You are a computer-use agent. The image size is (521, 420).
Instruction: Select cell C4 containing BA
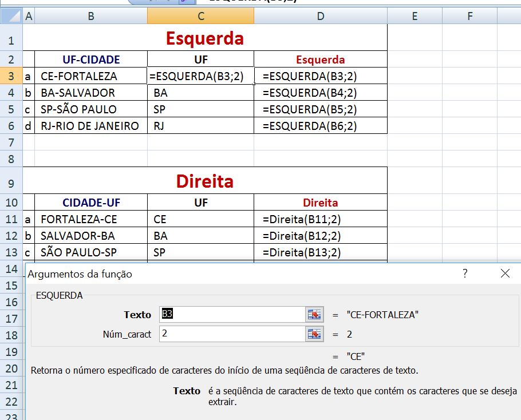tap(200, 92)
